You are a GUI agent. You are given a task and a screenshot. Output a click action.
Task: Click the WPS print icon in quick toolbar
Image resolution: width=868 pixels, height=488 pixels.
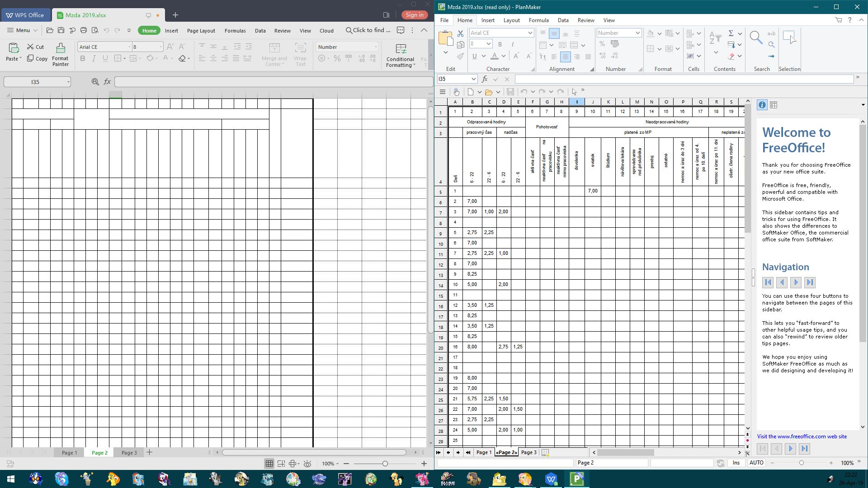[x=84, y=30]
